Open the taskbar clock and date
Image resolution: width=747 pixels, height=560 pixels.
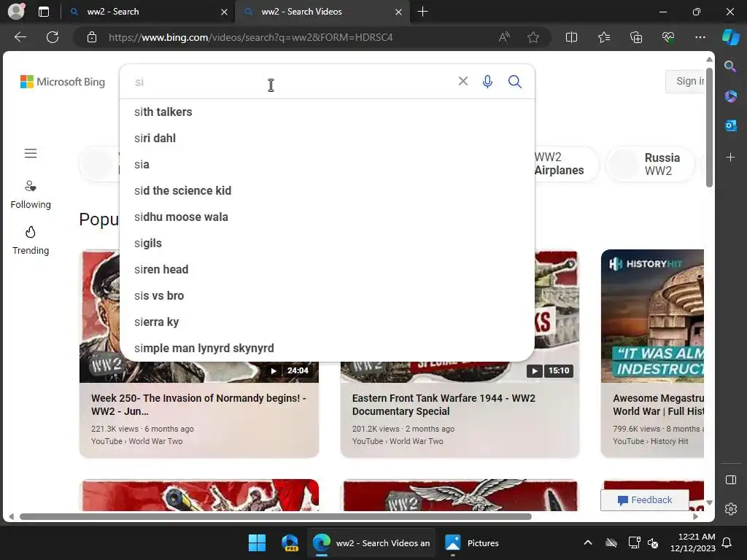click(x=693, y=542)
